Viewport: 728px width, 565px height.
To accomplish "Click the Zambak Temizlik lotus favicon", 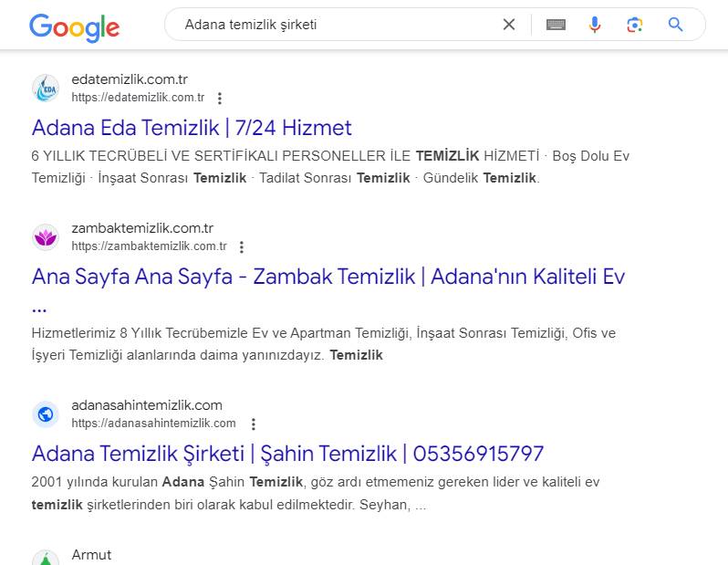I will pyautogui.click(x=46, y=237).
